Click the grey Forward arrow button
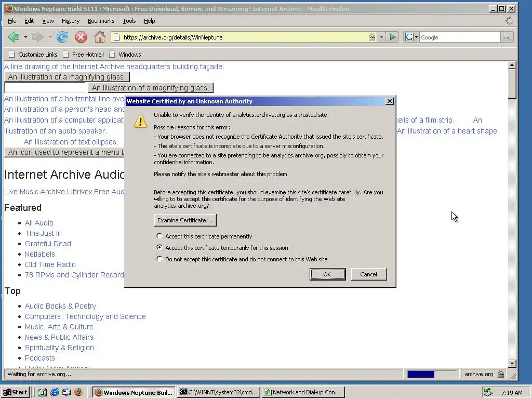532x399 pixels. [37, 37]
